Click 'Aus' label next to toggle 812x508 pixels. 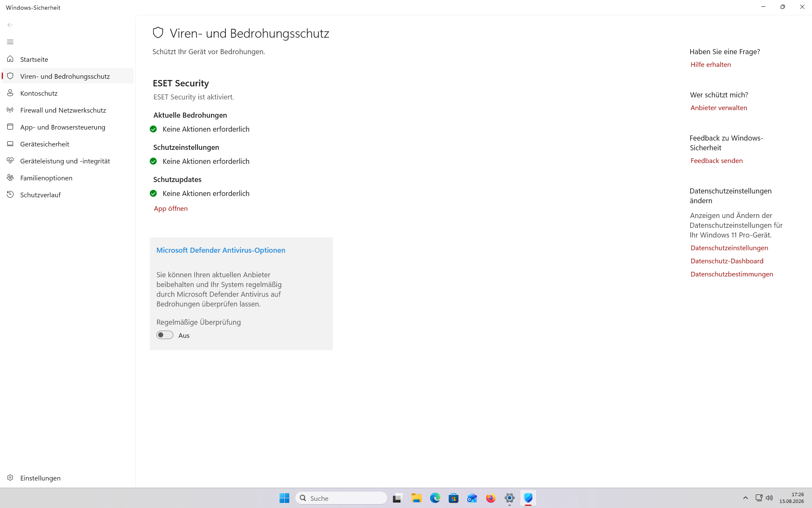184,335
